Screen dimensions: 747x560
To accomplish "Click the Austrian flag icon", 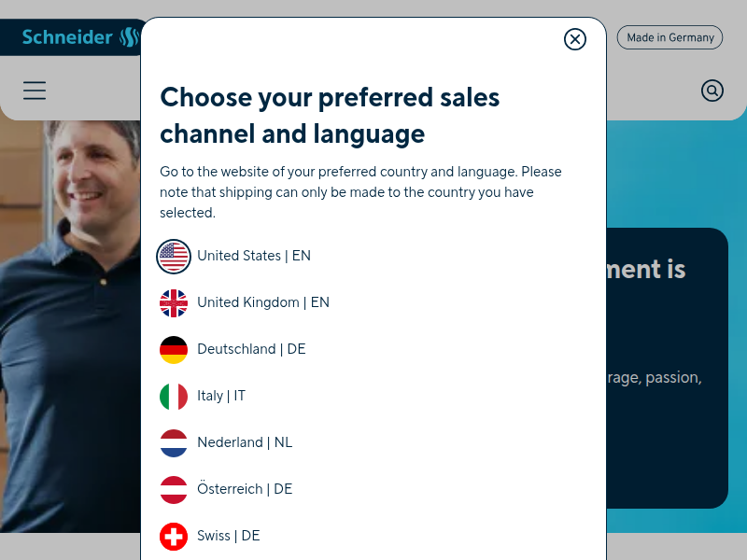I will [174, 489].
